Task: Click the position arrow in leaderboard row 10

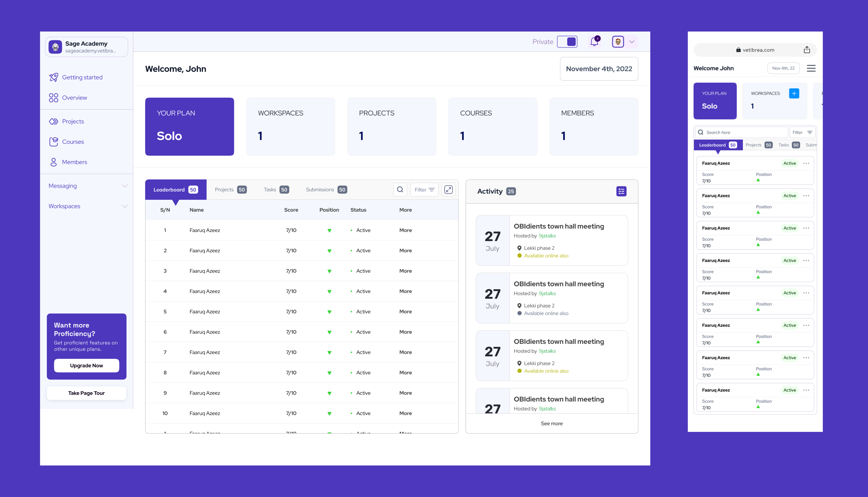Action: 329,414
